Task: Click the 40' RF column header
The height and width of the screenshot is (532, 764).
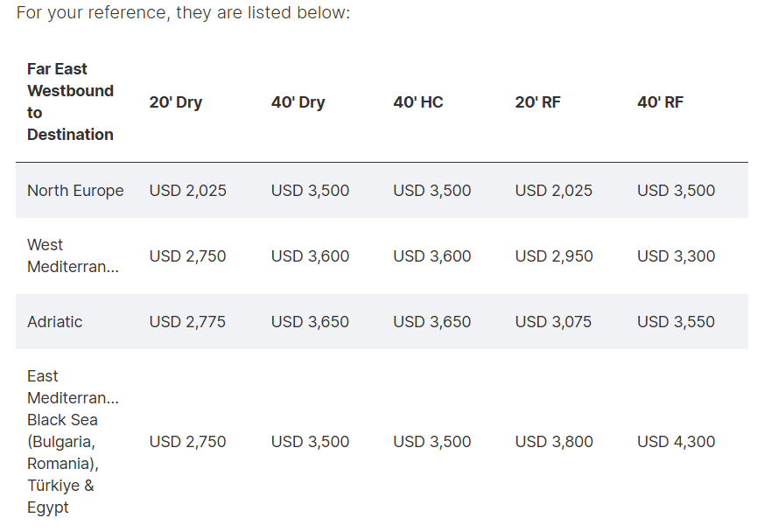Action: point(660,102)
